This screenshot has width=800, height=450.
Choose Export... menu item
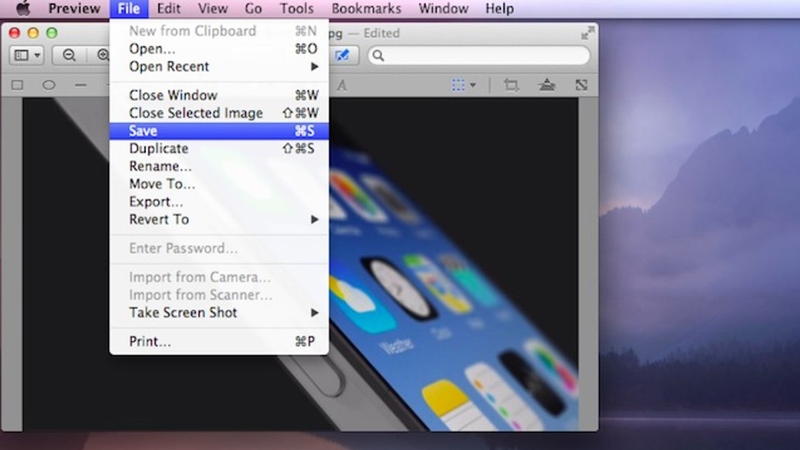click(219, 202)
